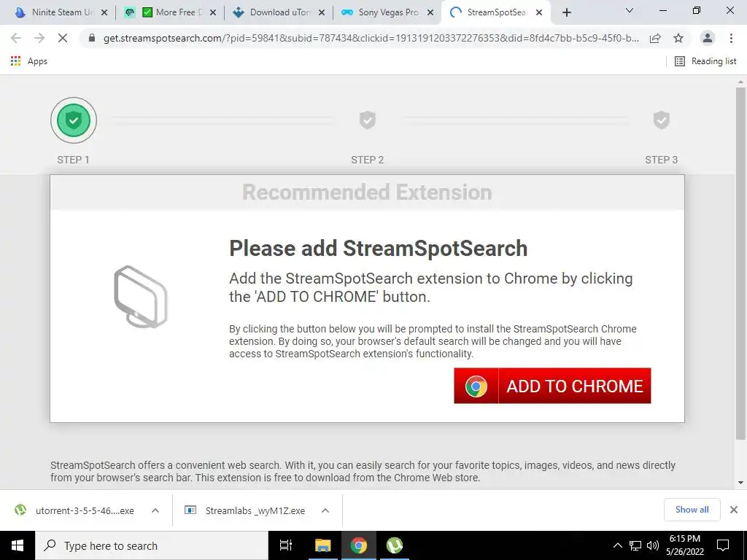The width and height of the screenshot is (747, 560).
Task: Click the 'Please add StreamSpotSearch' heading
Action: [379, 249]
